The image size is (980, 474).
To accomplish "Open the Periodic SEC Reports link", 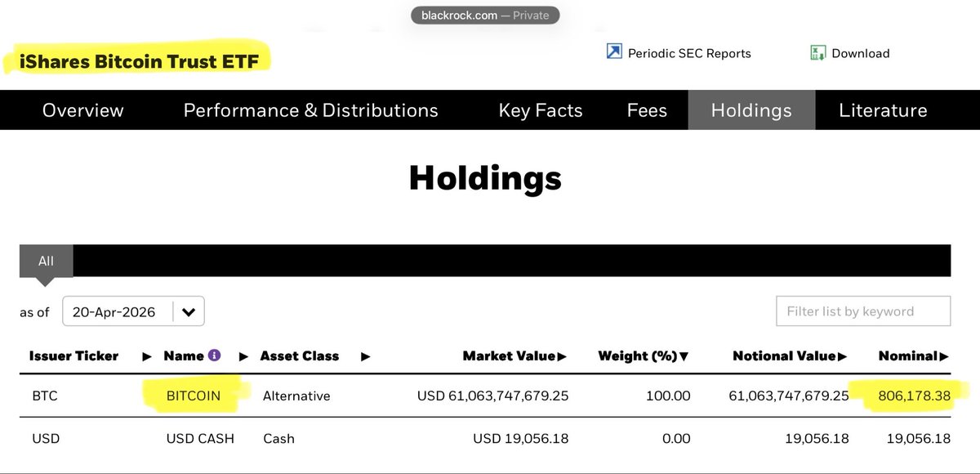I will (x=689, y=53).
